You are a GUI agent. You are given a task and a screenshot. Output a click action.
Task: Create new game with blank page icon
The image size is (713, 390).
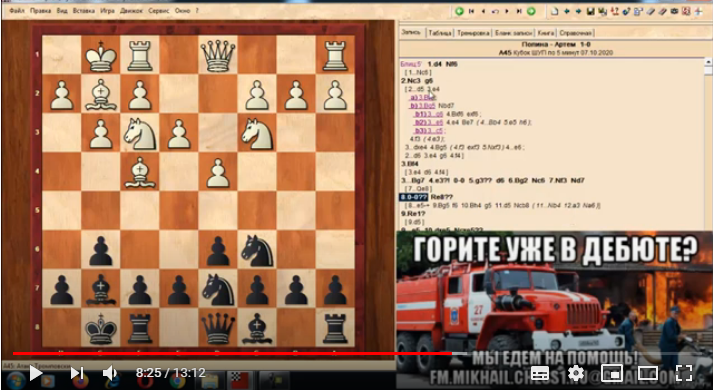pos(555,11)
